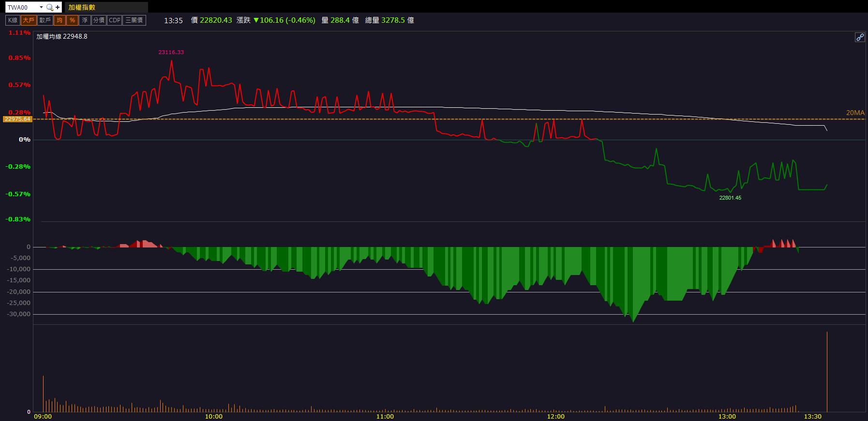Click the 22975.64 price tag on axis

click(x=17, y=119)
